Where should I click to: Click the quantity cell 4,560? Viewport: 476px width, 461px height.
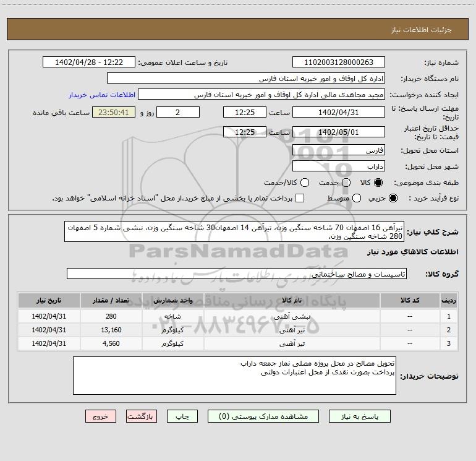coord(111,343)
